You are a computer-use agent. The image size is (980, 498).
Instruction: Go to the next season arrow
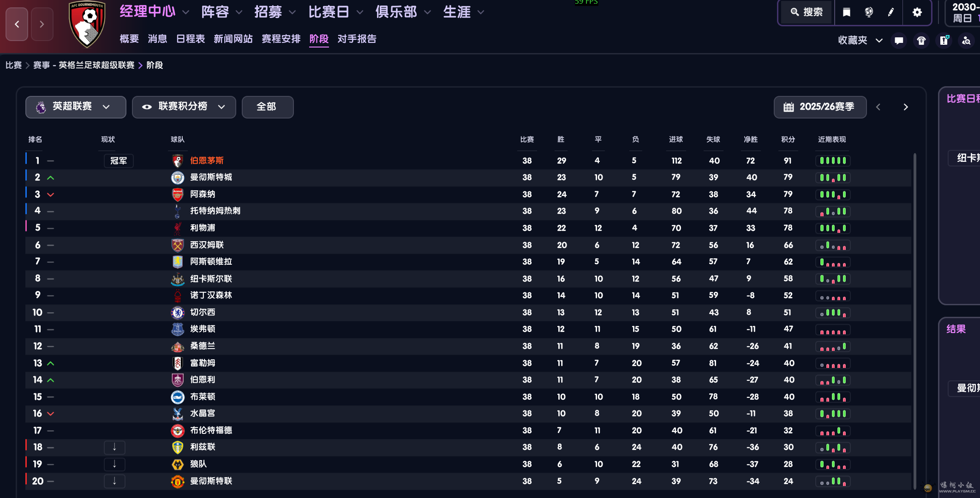pos(906,107)
